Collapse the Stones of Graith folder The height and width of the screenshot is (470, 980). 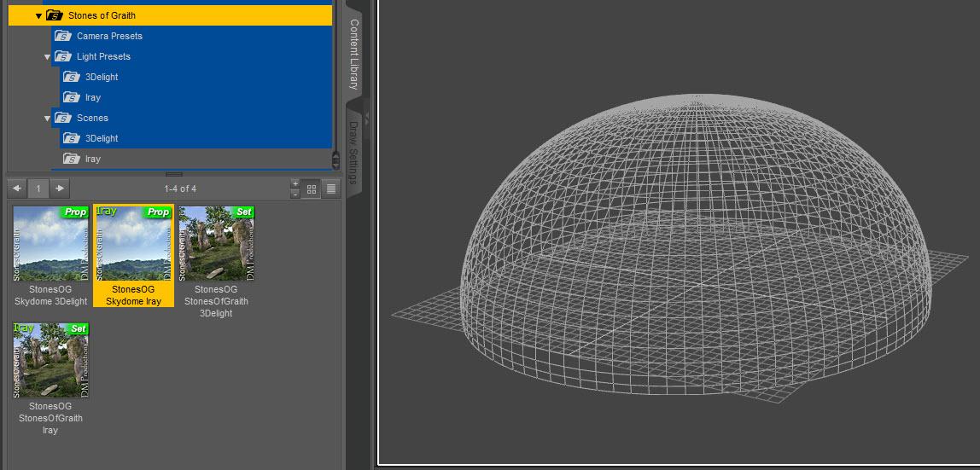(x=38, y=15)
